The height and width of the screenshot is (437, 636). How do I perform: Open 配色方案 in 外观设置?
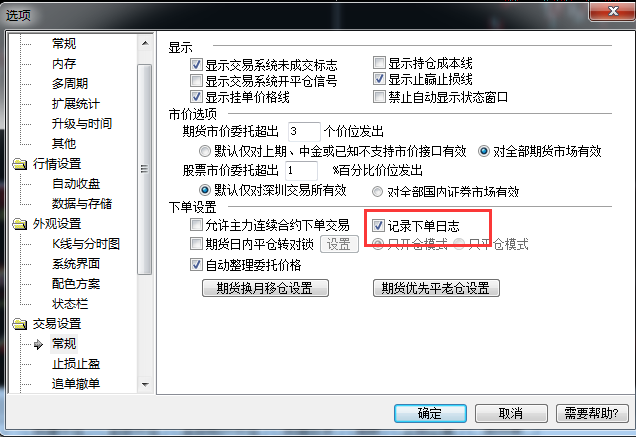[76, 284]
